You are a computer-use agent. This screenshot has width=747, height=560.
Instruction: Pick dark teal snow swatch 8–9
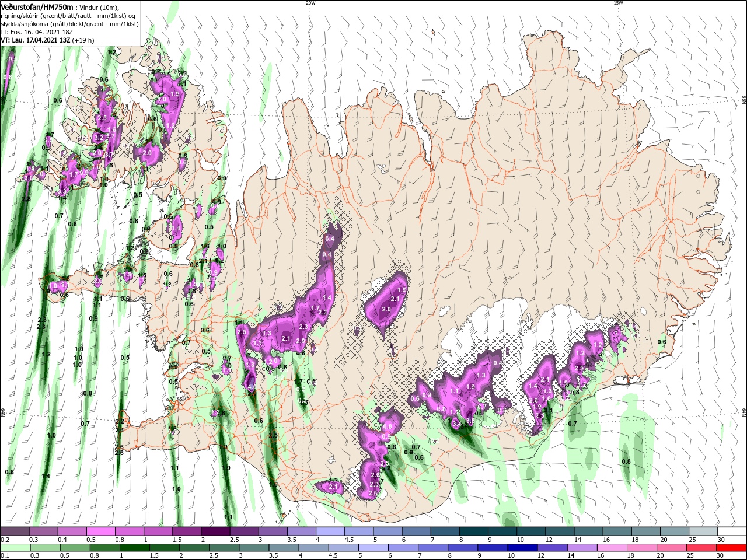[473, 531]
